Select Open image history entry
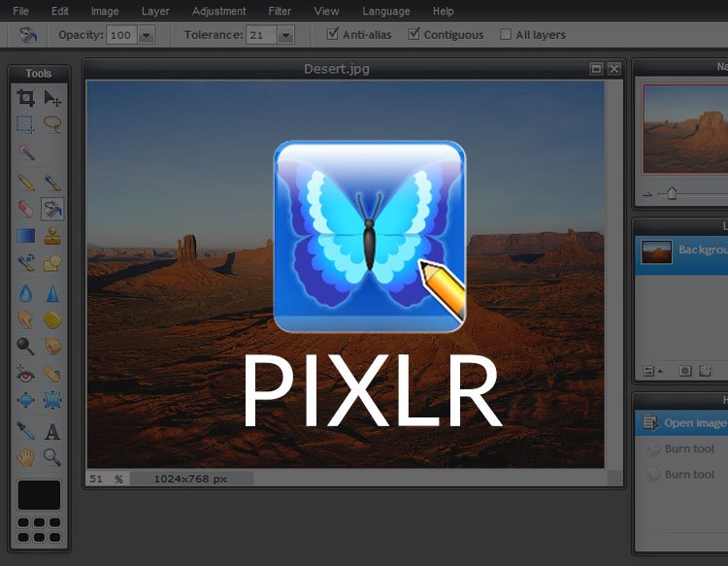Screen dimensions: 728x566 681,423
